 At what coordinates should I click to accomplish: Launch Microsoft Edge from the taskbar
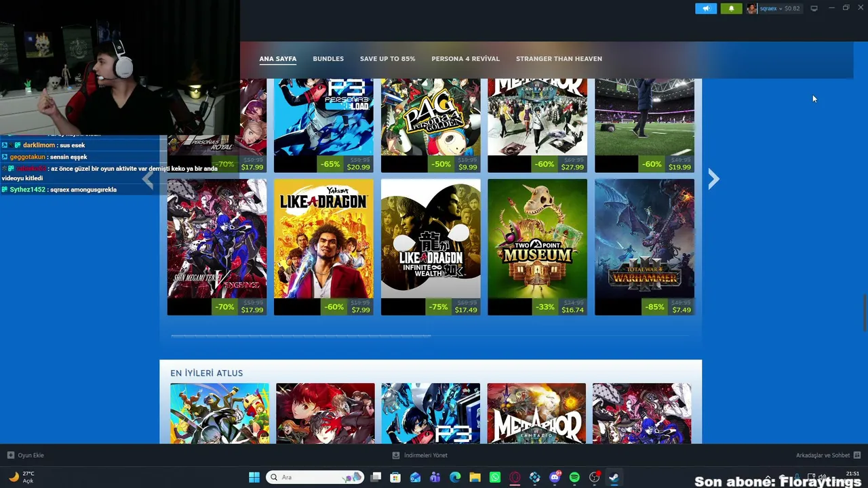[x=455, y=477]
